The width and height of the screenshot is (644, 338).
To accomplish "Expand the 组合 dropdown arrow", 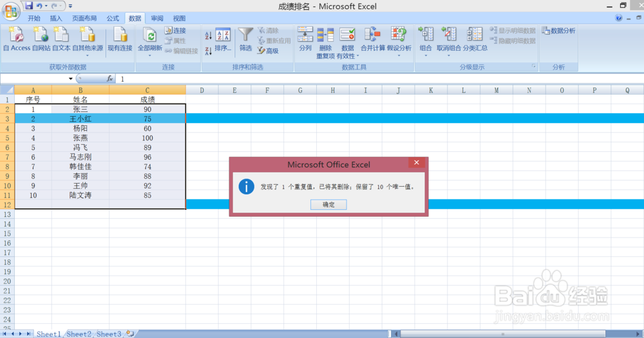I will 426,55.
